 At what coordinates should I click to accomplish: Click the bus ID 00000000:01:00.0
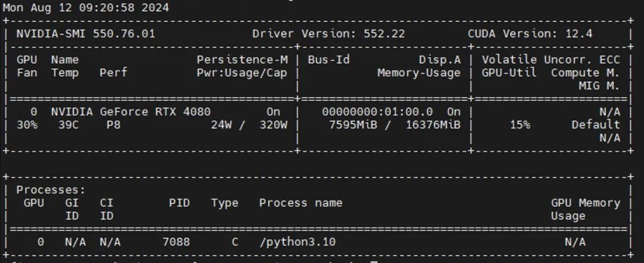pyautogui.click(x=377, y=112)
